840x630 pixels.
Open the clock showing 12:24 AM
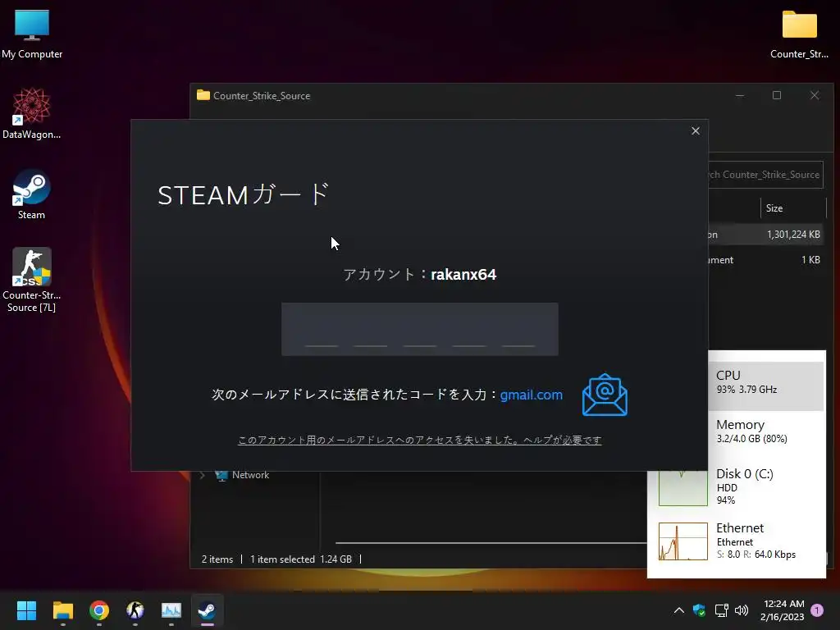782,610
